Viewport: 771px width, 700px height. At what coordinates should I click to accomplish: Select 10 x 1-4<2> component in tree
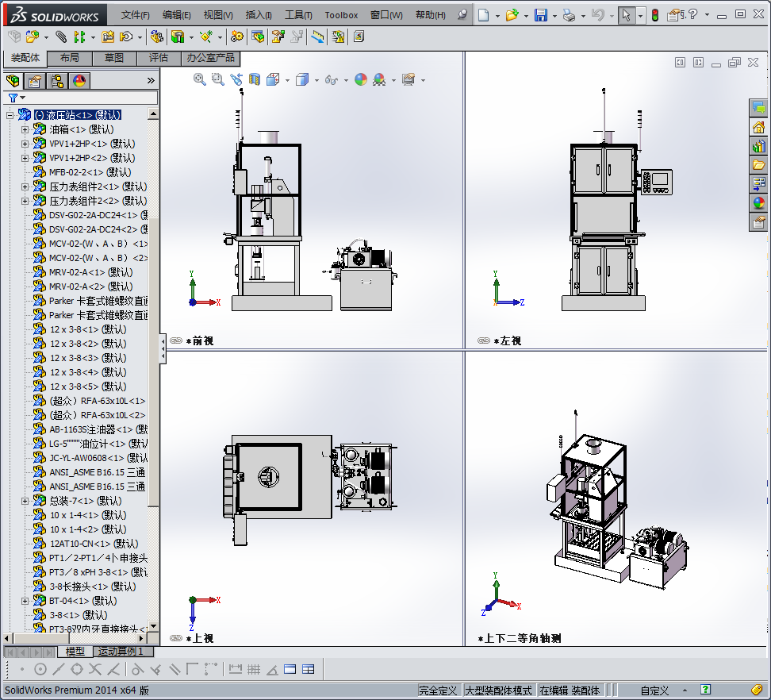[x=88, y=529]
